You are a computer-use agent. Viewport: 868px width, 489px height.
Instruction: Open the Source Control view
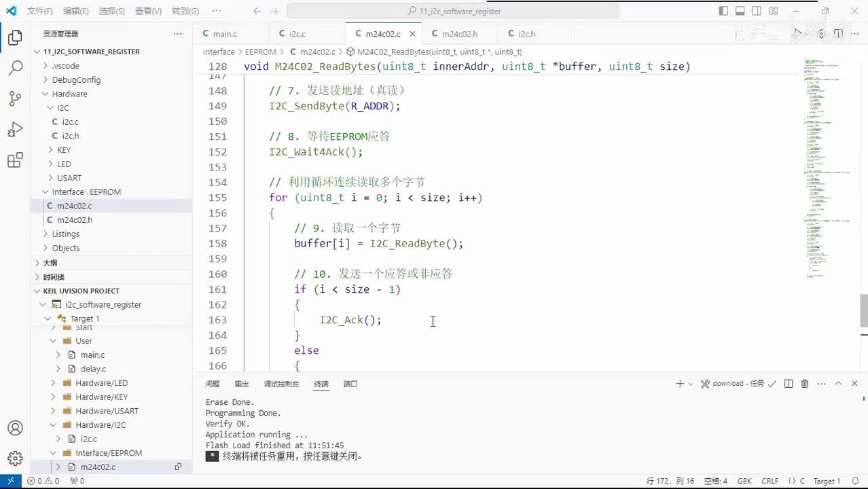[x=15, y=99]
